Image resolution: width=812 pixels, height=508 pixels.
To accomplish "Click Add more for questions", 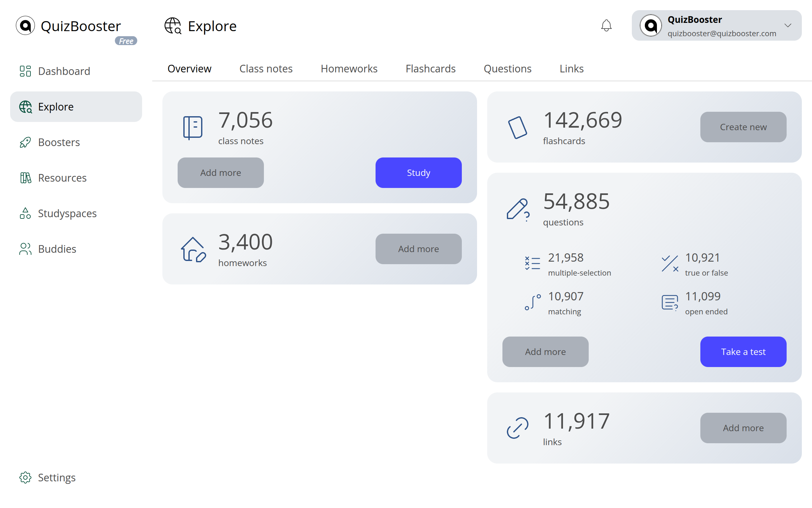I will point(545,352).
